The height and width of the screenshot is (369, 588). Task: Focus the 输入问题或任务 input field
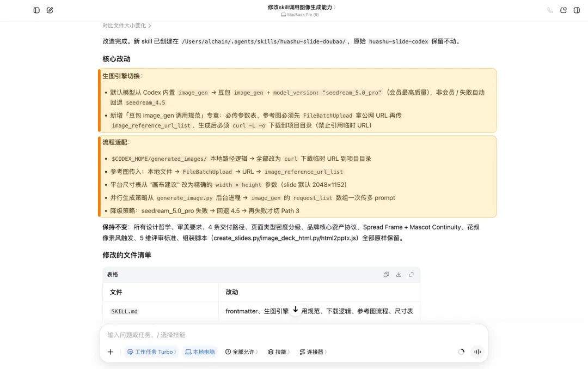(293, 335)
